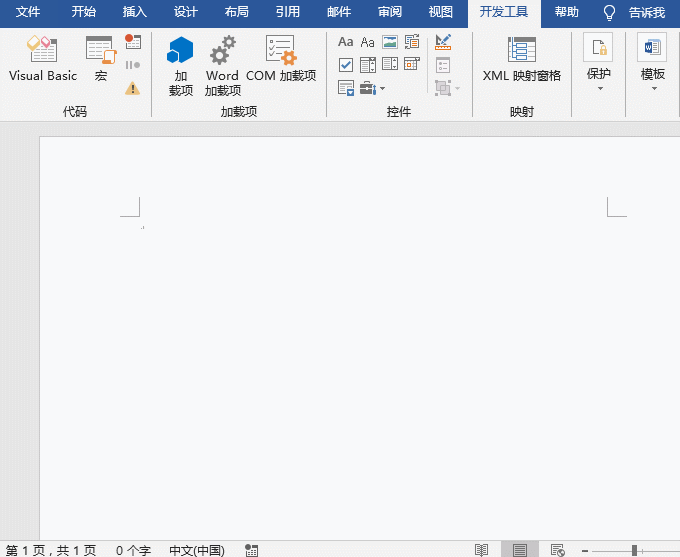Screen dimensions: 680x557
Task: Switch to the 引用 tab
Action: pos(288,12)
